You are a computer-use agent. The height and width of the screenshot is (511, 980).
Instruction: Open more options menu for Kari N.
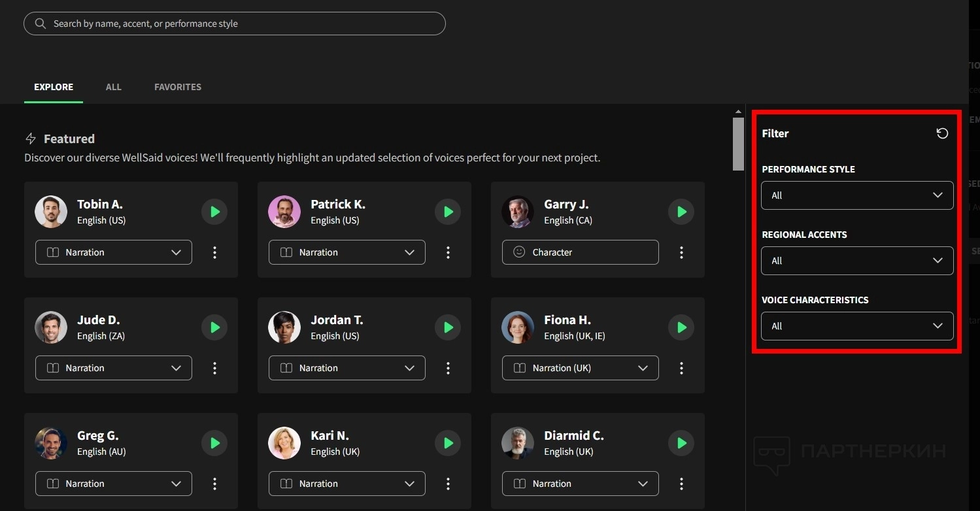(x=448, y=484)
